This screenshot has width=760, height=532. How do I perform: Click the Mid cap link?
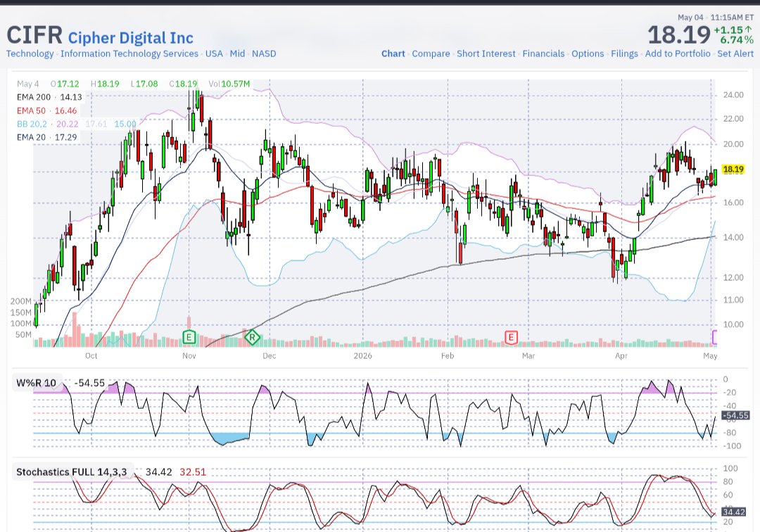(238, 53)
